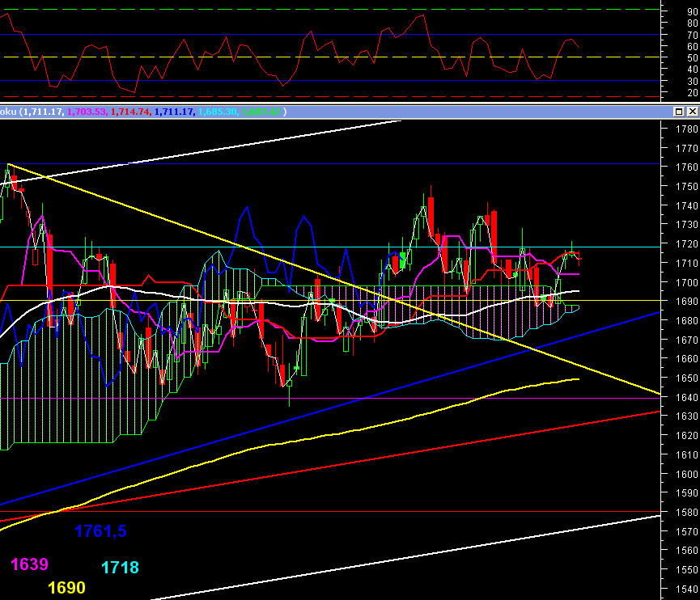The width and height of the screenshot is (700, 600).
Task: Close the Ichimoku chart pane
Action: tap(693, 112)
